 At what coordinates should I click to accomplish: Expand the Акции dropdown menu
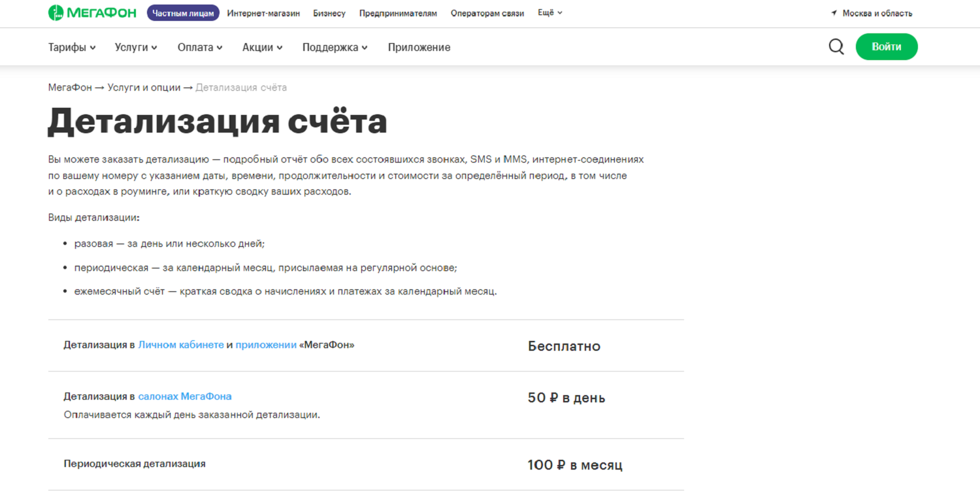coord(262,47)
